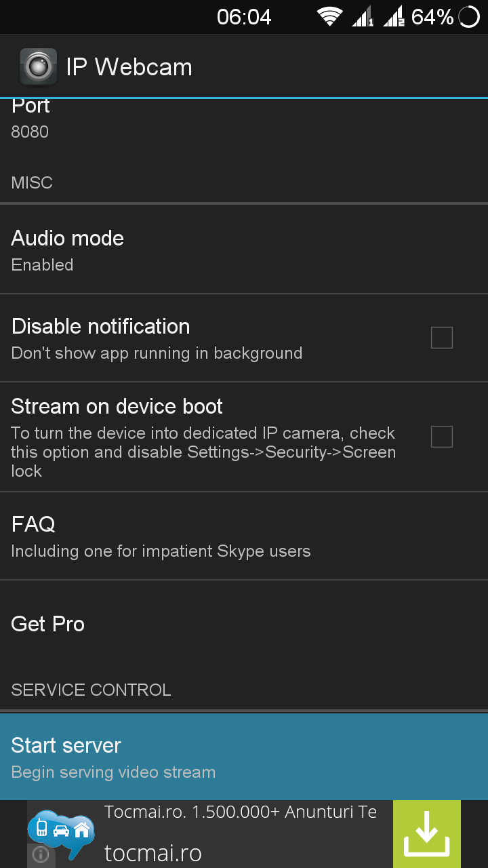This screenshot has width=488, height=868.
Task: Tap the 06:04 clock in status bar
Action: [x=244, y=17]
